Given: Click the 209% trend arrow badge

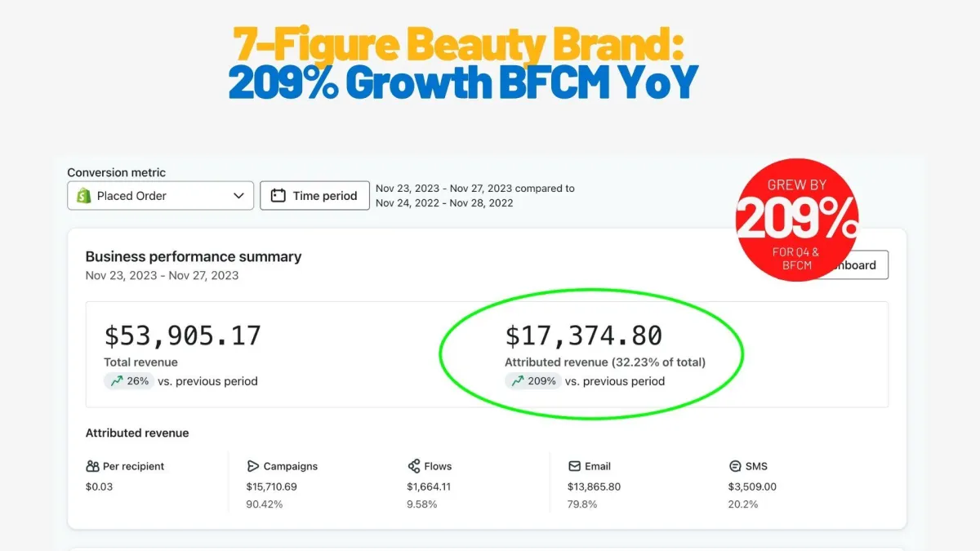Looking at the screenshot, I should pyautogui.click(x=532, y=381).
